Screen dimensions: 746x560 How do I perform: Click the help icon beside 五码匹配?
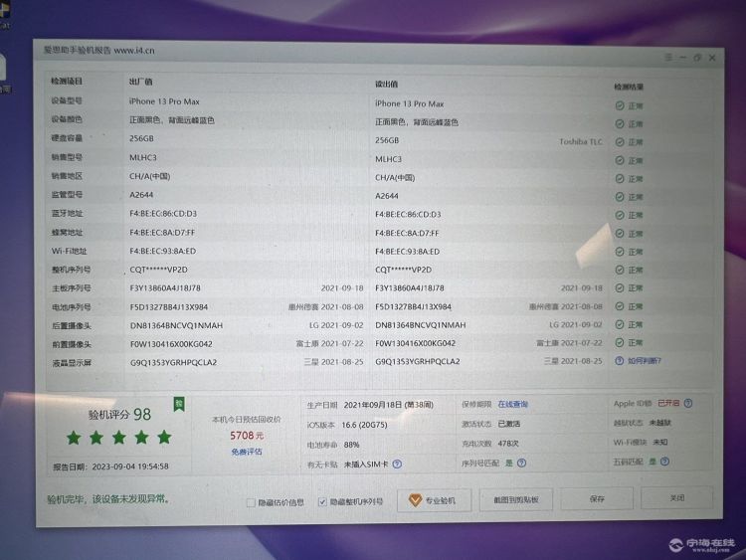(x=665, y=462)
